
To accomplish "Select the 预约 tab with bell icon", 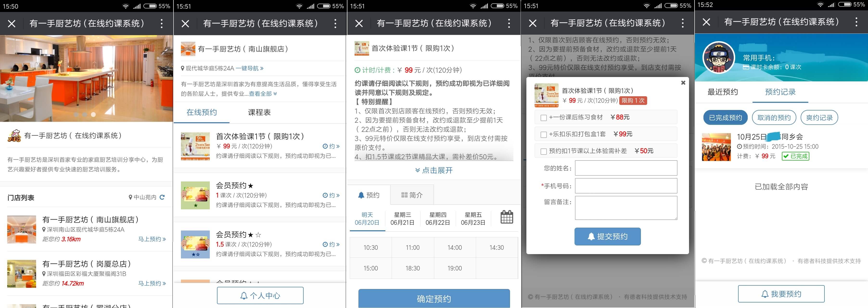I will [x=369, y=195].
